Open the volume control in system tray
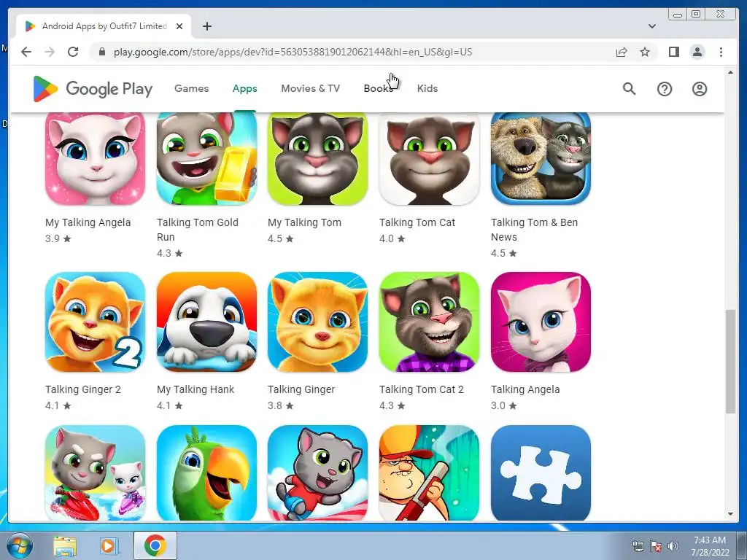The image size is (747, 560). click(x=673, y=546)
